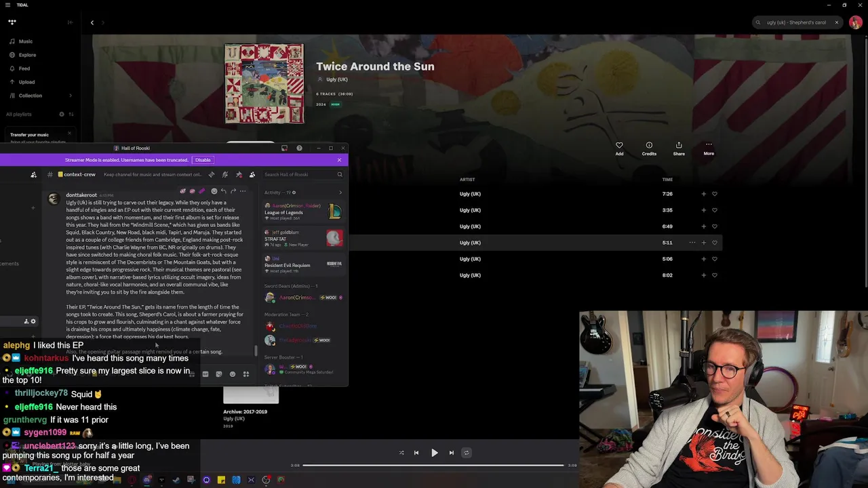Click the Add icon for the album
This screenshot has width=868, height=488.
pos(619,148)
